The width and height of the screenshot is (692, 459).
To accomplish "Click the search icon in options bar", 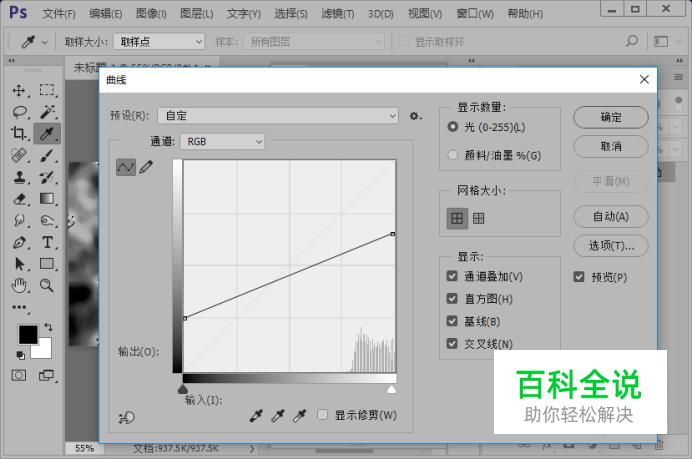I will [x=632, y=41].
